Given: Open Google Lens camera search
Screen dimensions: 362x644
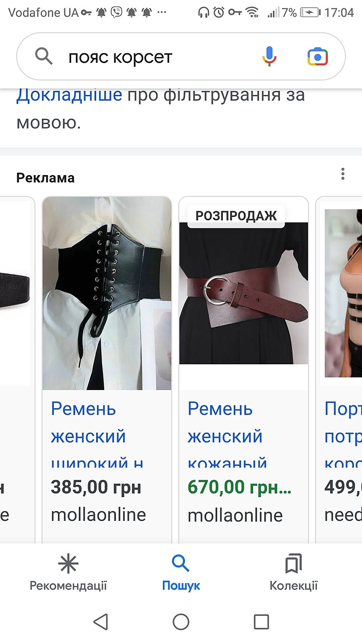Looking at the screenshot, I should 317,56.
